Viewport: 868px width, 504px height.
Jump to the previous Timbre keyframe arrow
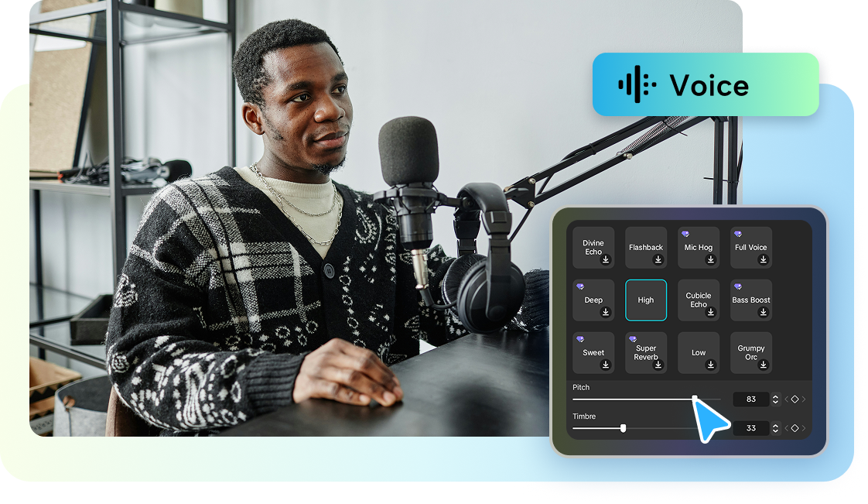coord(786,428)
